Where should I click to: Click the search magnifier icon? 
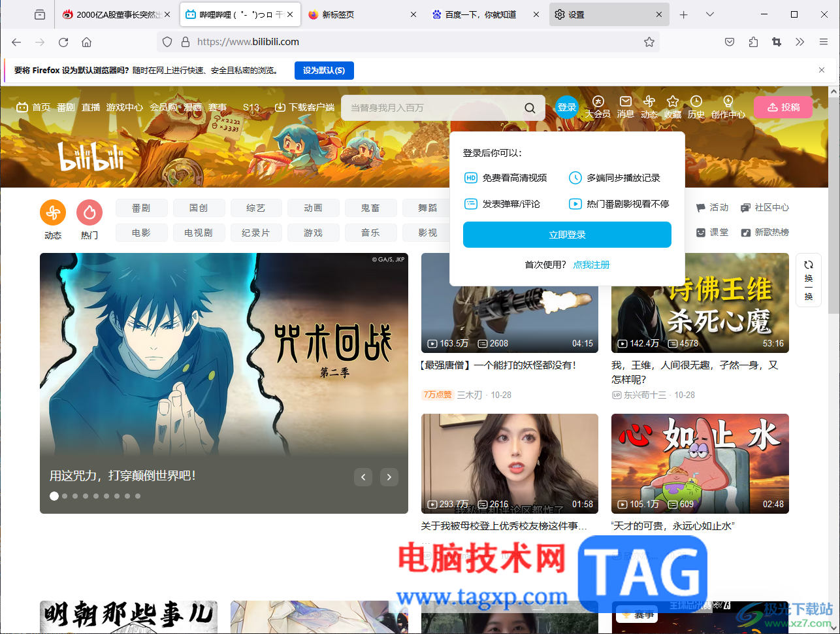click(x=530, y=107)
